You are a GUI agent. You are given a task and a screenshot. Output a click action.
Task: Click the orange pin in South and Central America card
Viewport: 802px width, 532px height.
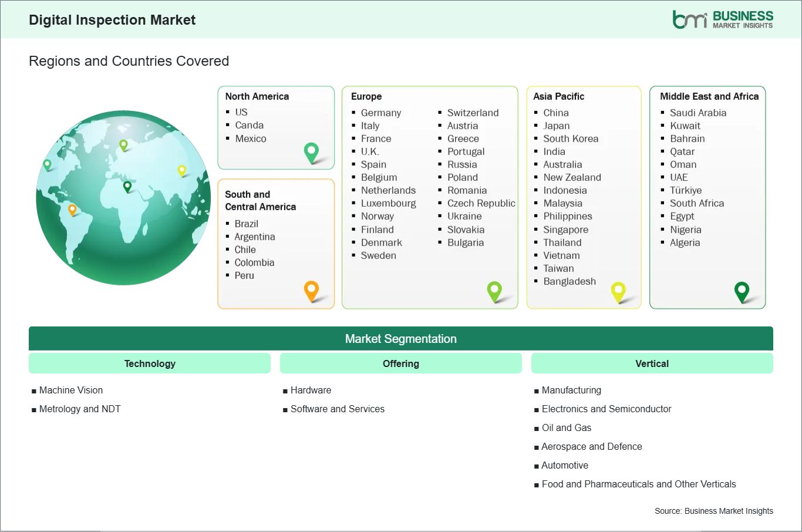tap(311, 290)
